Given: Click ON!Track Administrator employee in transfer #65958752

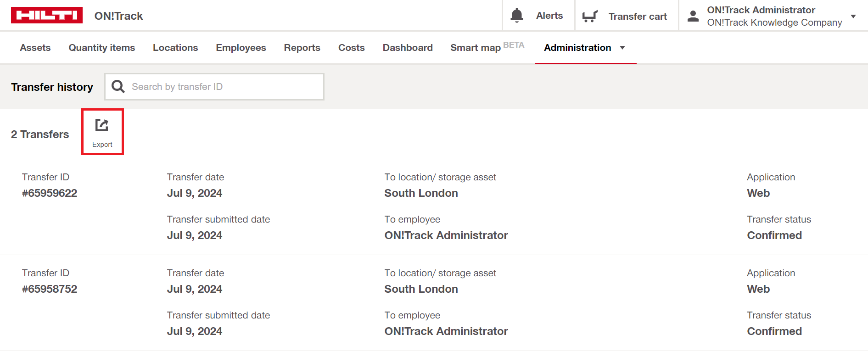Looking at the screenshot, I should pyautogui.click(x=446, y=331).
